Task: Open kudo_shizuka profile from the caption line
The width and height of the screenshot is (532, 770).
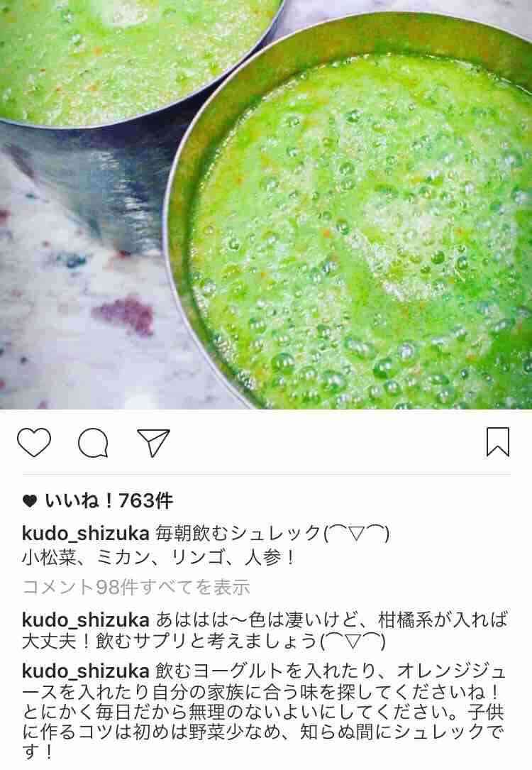Action: (86, 533)
